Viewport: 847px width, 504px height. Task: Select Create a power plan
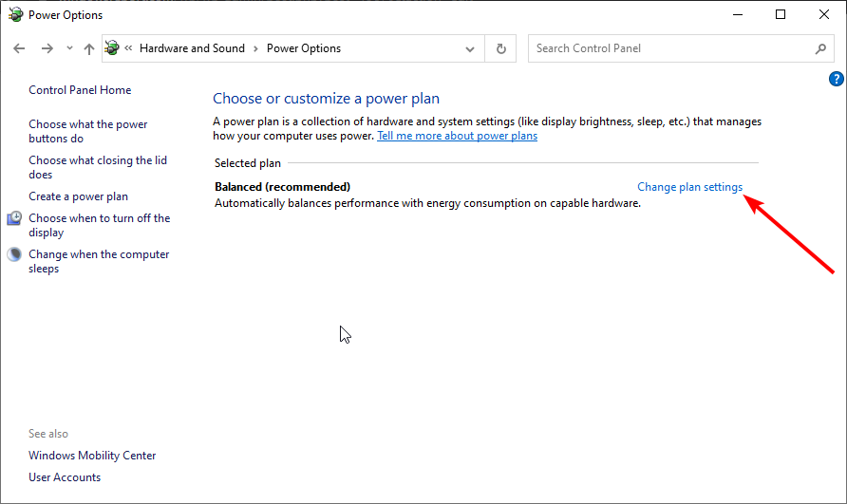click(x=78, y=196)
